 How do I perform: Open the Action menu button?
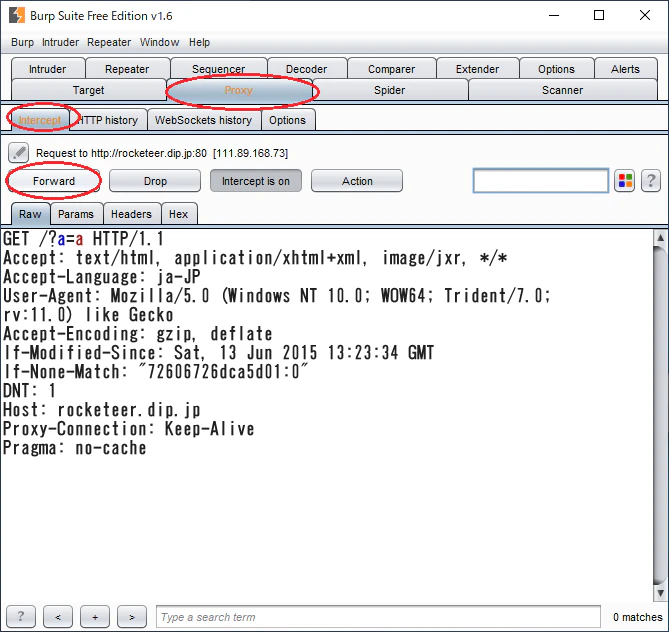click(x=357, y=181)
